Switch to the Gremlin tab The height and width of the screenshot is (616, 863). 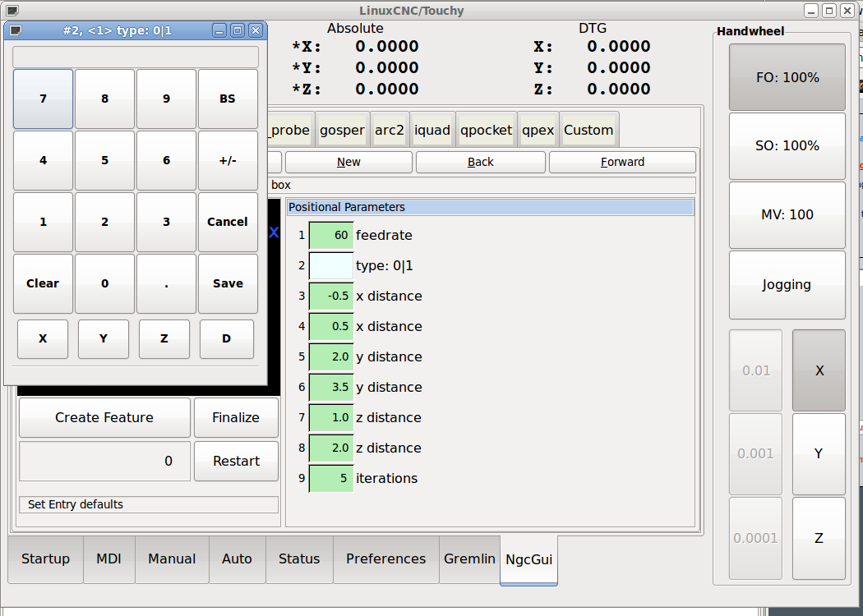pos(469,559)
